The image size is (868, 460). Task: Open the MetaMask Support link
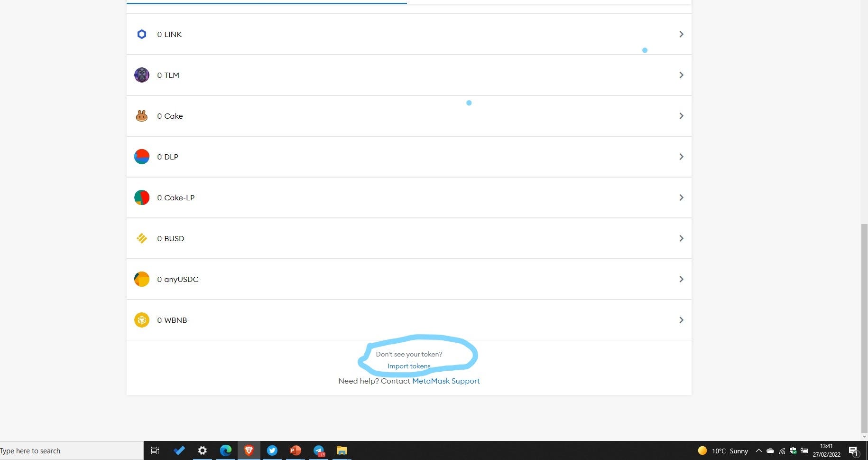[x=446, y=381]
